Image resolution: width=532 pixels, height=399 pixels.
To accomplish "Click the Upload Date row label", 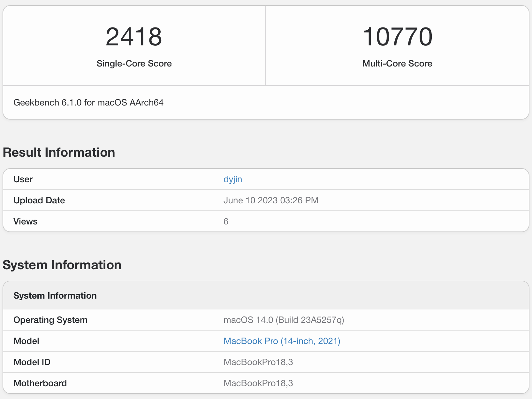I will pos(39,200).
